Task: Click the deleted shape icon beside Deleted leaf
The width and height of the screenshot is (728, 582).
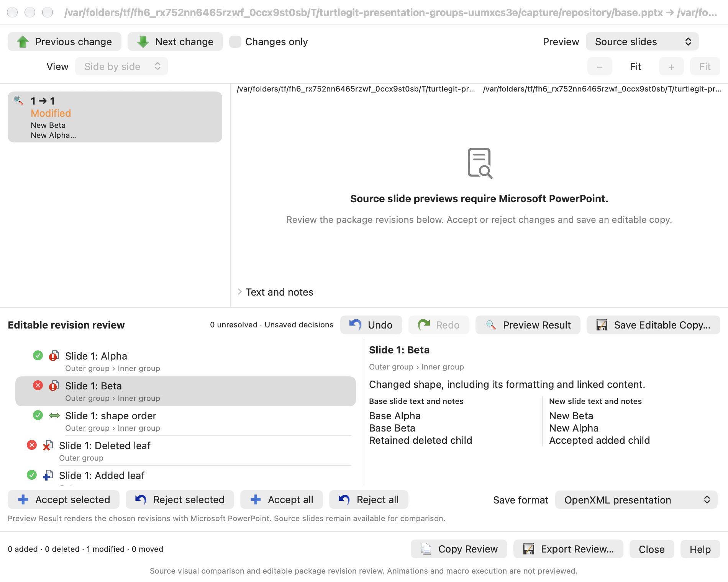Action: (48, 445)
